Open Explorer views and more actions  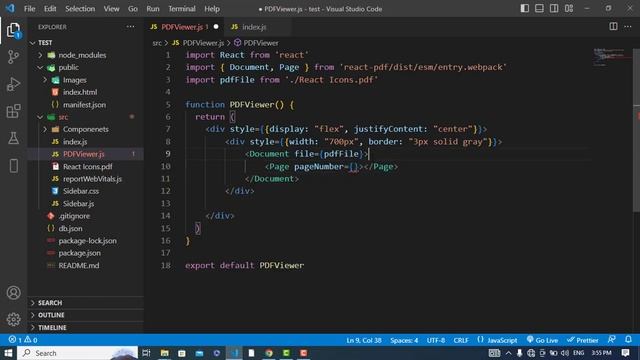(130, 27)
